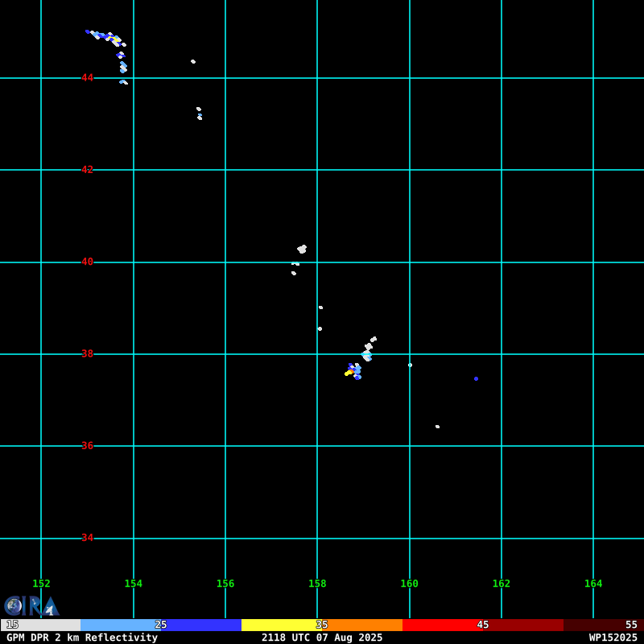This screenshot has width=644, height=644.
Task: Click the 38 latitude label
Action: 87,353
